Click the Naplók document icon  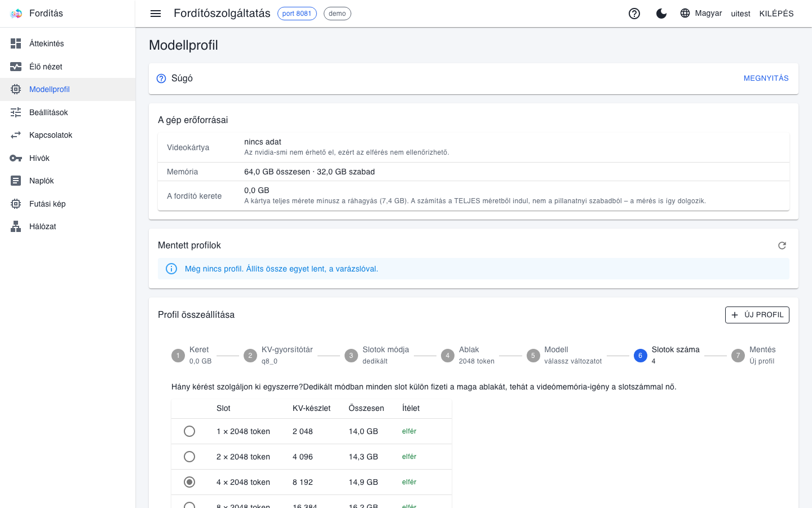click(x=16, y=181)
